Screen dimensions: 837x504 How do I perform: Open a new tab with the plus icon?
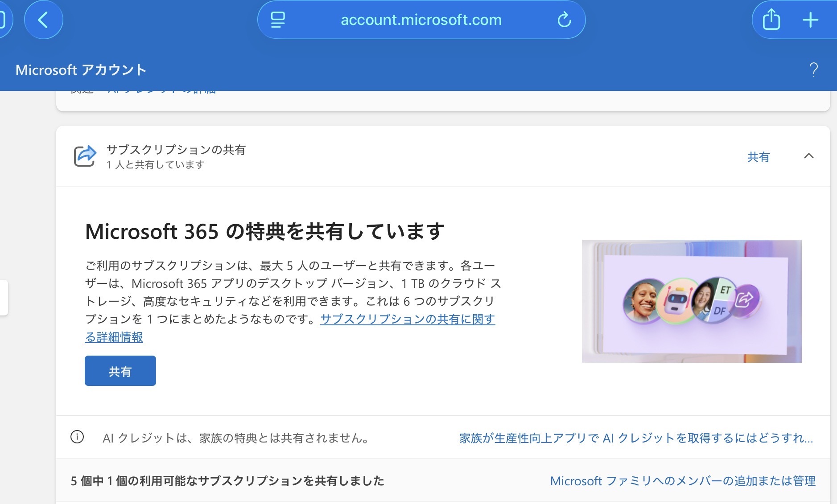pos(810,20)
